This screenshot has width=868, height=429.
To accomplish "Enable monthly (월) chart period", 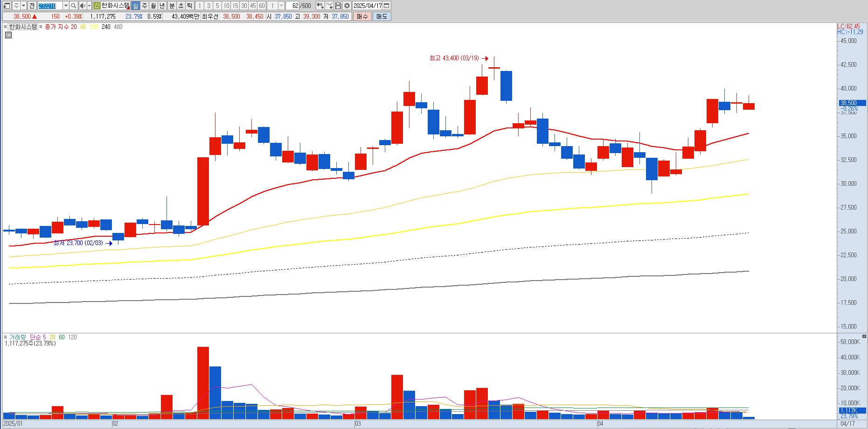I will [x=153, y=6].
